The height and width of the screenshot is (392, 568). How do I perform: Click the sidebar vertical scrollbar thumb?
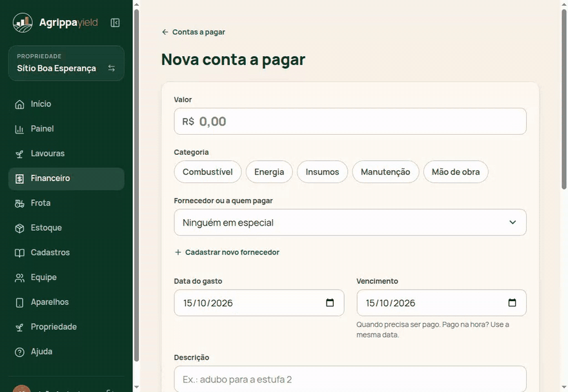(137, 185)
